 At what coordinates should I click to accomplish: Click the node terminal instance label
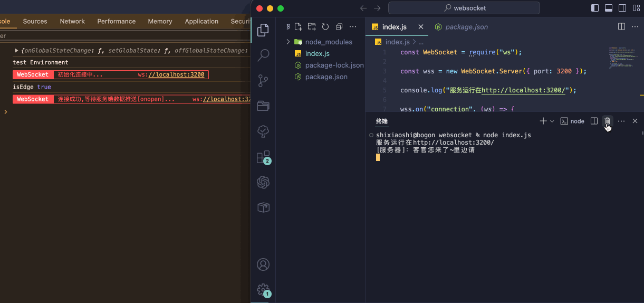(572, 121)
